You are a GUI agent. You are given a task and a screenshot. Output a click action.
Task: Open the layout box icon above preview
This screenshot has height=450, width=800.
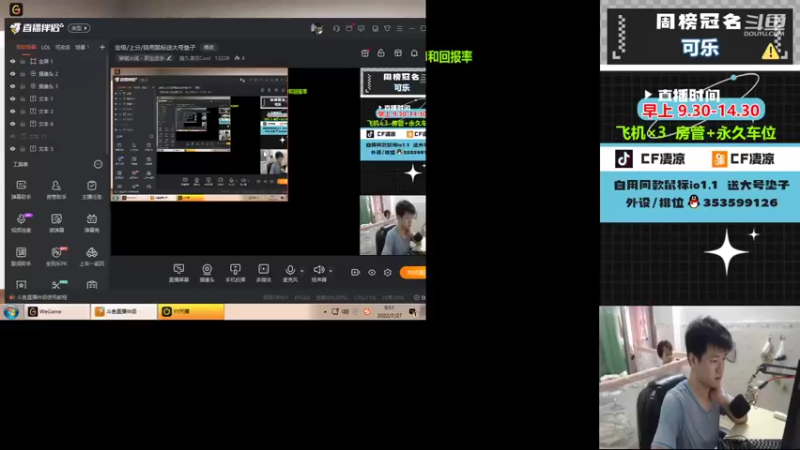point(398,53)
